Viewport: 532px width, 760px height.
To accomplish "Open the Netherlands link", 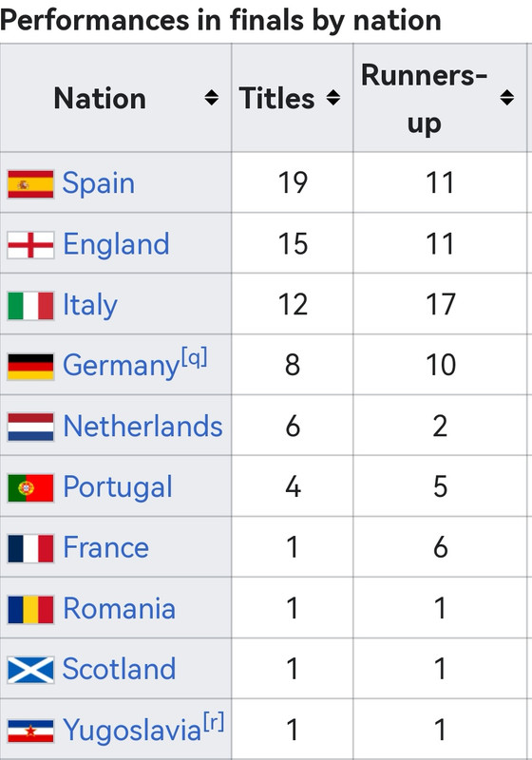I will click(142, 427).
